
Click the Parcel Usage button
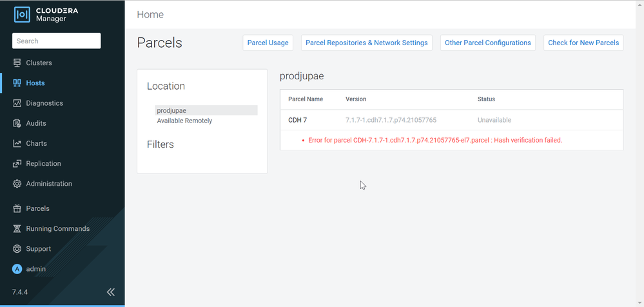point(268,43)
